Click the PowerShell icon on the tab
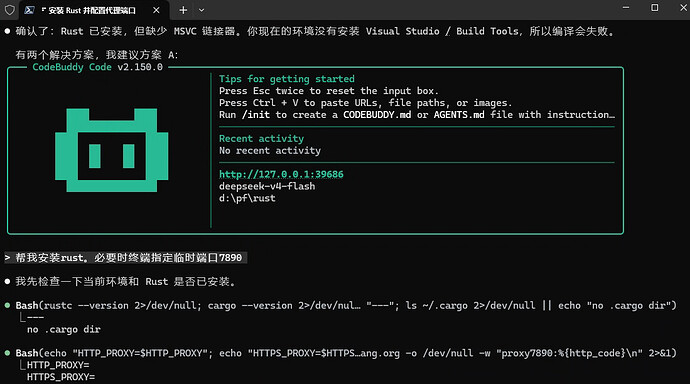 (x=29, y=10)
